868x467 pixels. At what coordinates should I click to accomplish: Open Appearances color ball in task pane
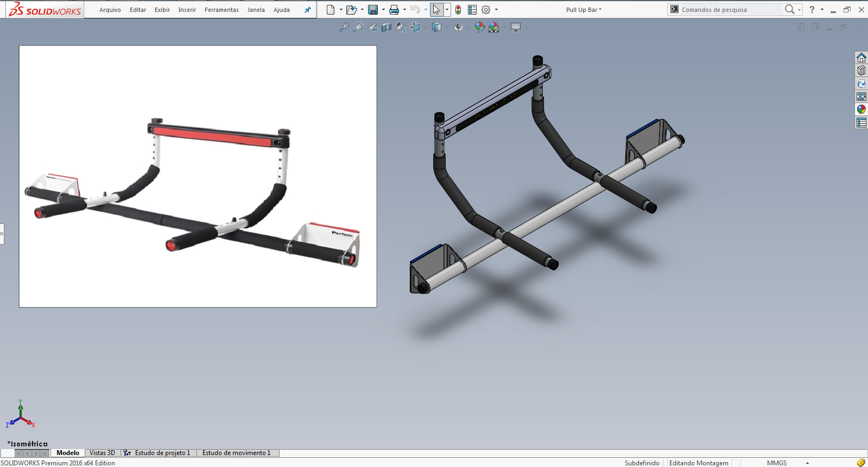point(861,110)
